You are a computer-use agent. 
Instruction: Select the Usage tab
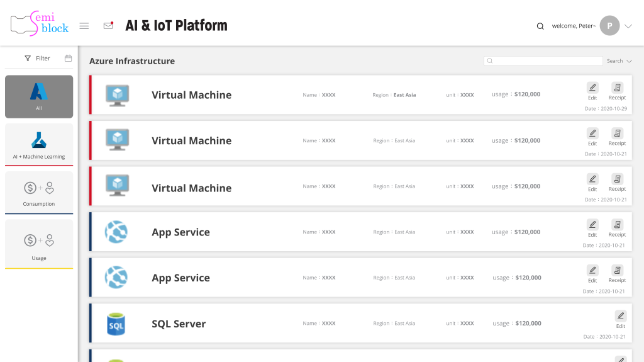point(39,244)
